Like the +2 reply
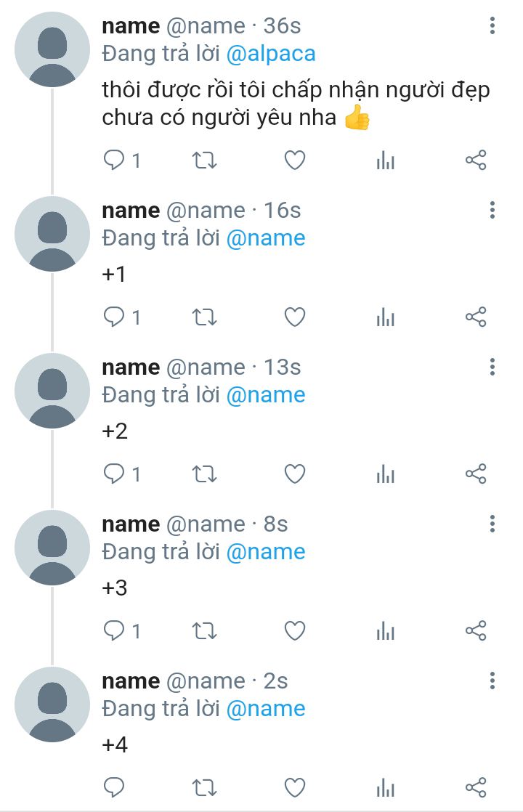The image size is (523, 812). pos(295,474)
